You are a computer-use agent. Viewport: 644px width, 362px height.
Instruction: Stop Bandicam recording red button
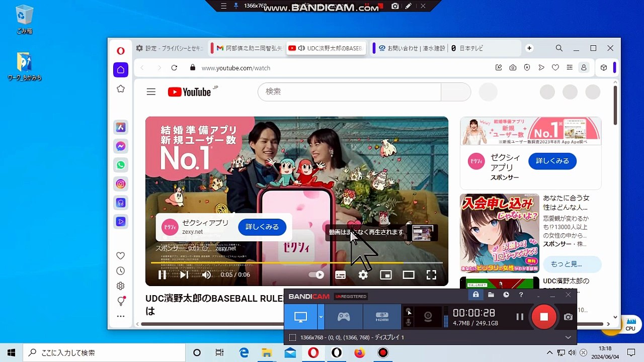[544, 317]
